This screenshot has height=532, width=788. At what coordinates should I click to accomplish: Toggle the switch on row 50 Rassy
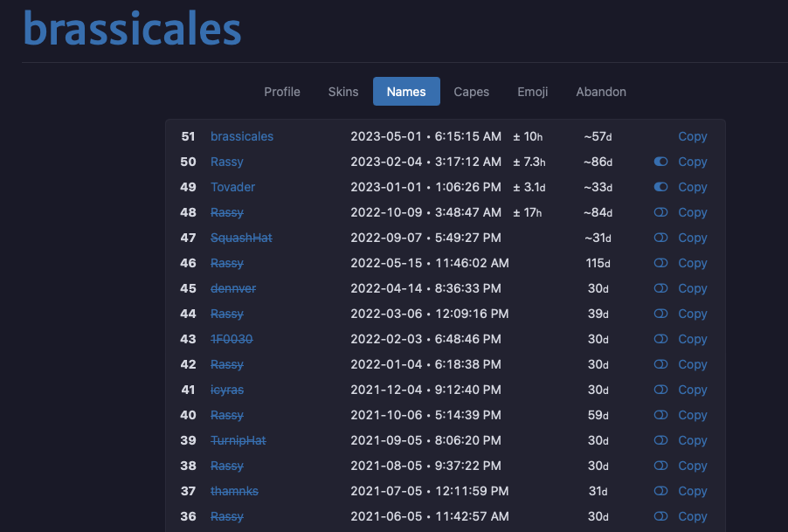click(x=660, y=162)
